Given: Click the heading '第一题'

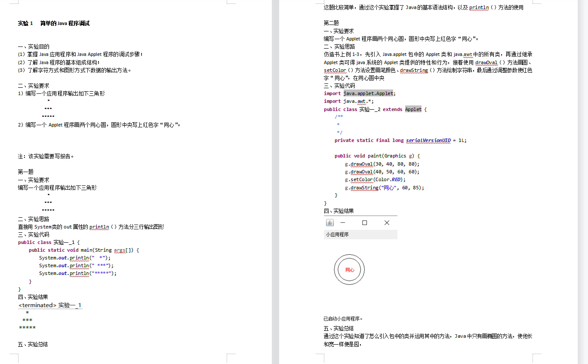Looking at the screenshot, I should [x=26, y=172].
